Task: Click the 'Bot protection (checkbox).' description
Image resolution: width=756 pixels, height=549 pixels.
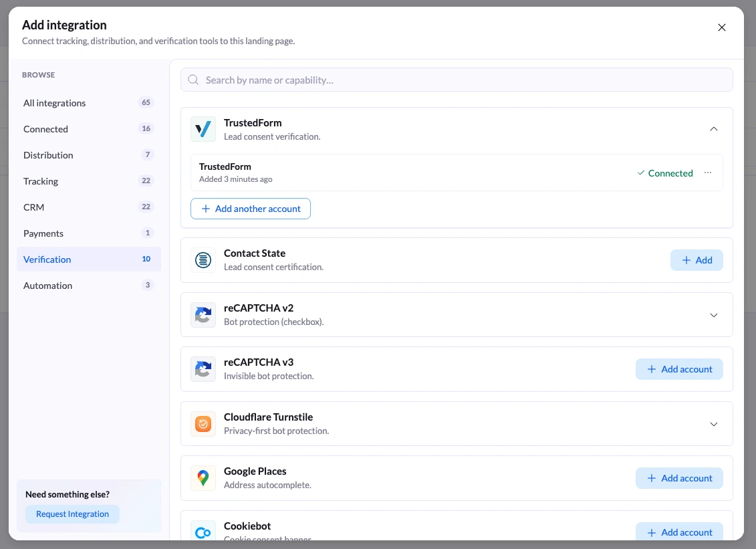Action: (x=274, y=322)
